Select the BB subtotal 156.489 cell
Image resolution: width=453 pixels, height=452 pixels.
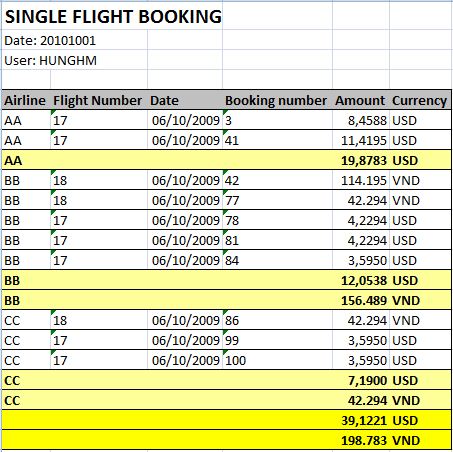pyautogui.click(x=361, y=300)
